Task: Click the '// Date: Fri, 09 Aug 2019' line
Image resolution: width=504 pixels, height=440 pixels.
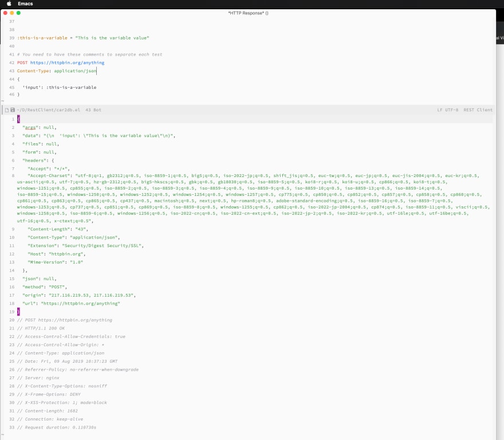Action: coord(68,362)
